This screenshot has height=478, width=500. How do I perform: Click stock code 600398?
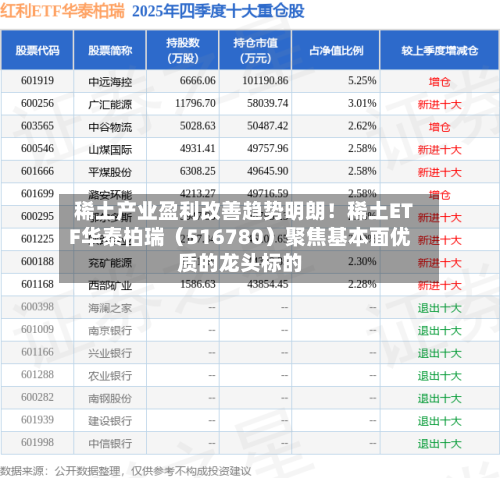coord(37,307)
